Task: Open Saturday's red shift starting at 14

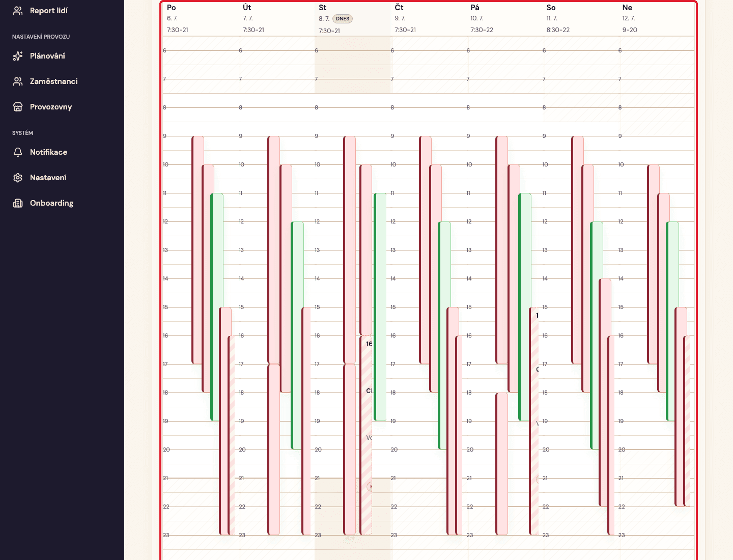Action: click(605, 393)
